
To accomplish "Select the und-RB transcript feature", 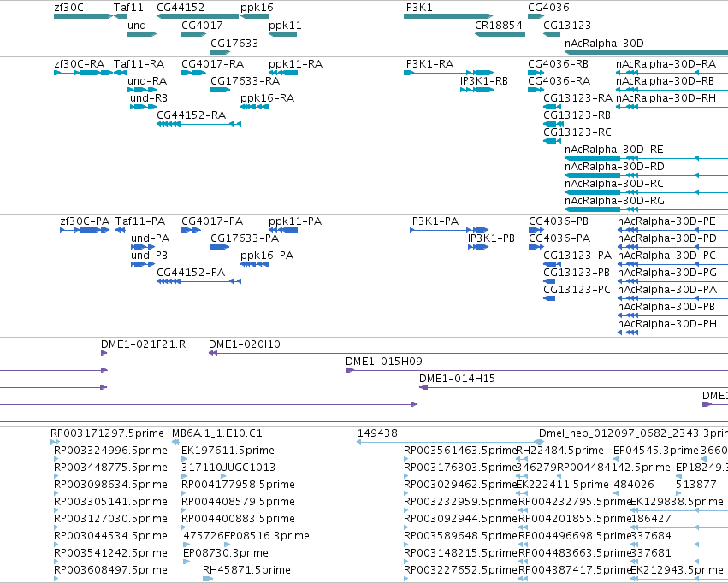I will click(144, 107).
